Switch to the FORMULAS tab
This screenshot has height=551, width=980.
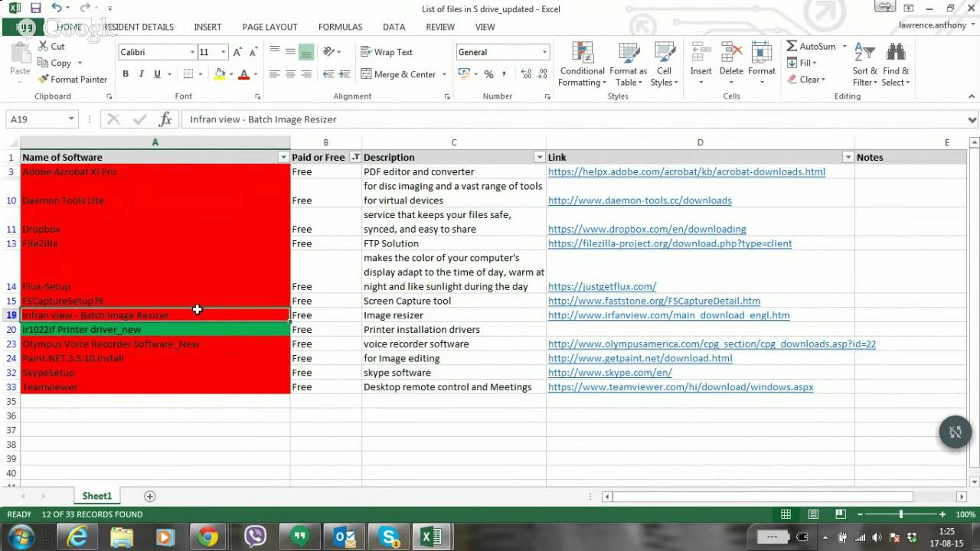[x=340, y=27]
